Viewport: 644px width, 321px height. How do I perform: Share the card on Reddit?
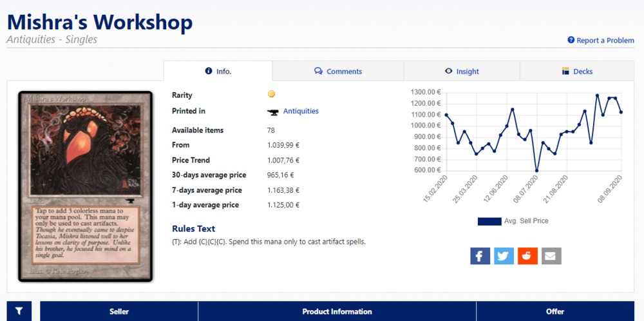tap(527, 255)
